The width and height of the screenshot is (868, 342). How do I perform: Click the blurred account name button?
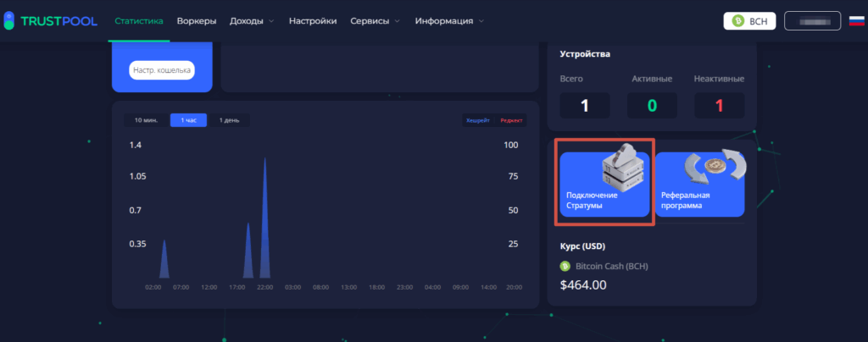812,20
